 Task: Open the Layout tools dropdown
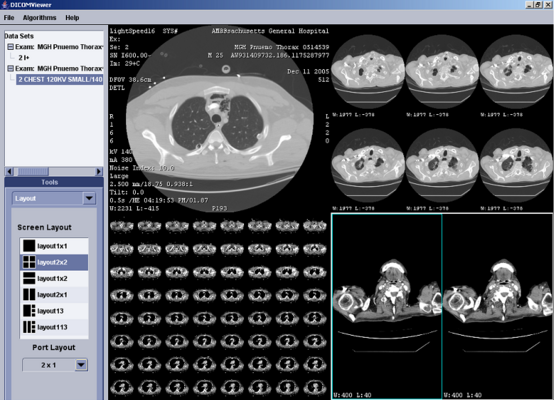point(89,198)
